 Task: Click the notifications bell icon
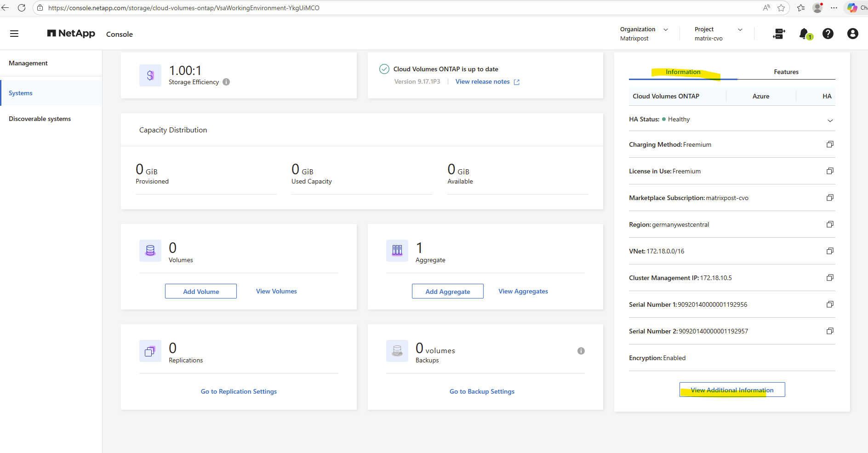click(x=804, y=34)
